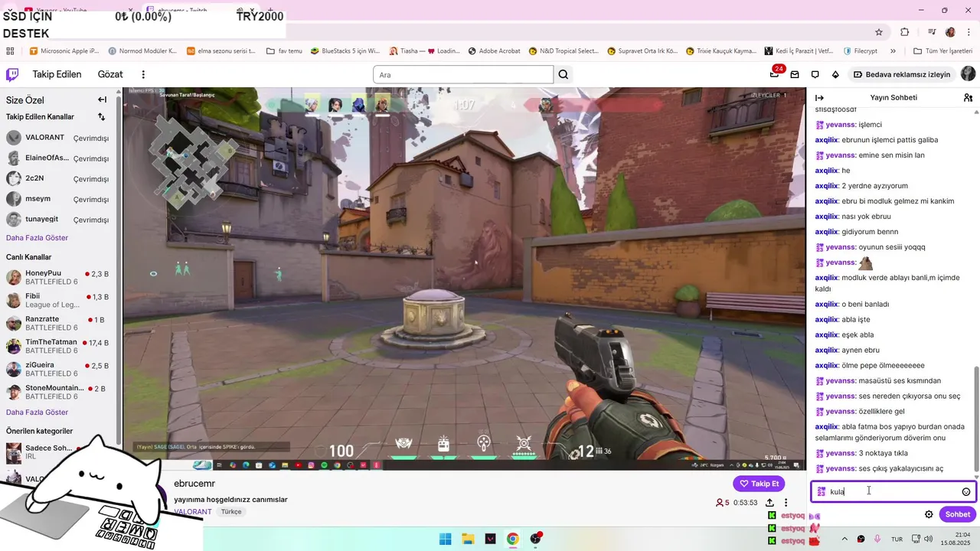Open the Adobe Acrobat bookmark

tap(494, 51)
